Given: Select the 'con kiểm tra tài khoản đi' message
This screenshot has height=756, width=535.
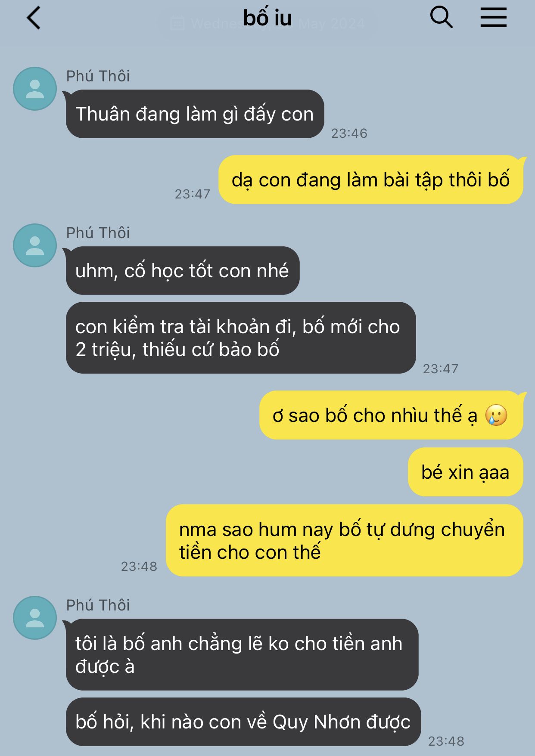Looking at the screenshot, I should pos(241,338).
